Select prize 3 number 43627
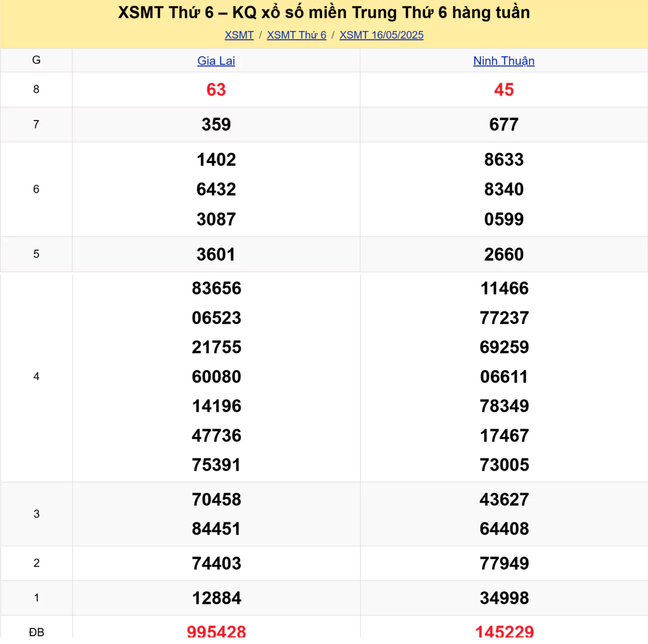This screenshot has height=644, width=648. [504, 500]
